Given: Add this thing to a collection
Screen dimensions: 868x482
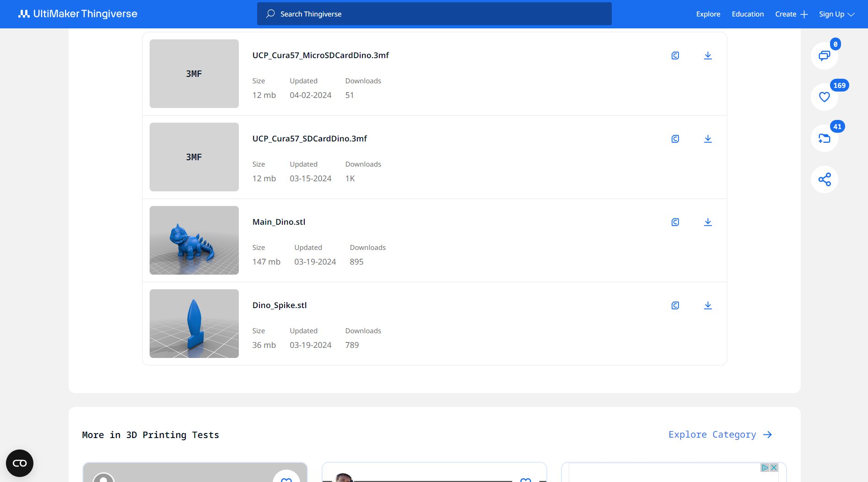Looking at the screenshot, I should [x=824, y=138].
